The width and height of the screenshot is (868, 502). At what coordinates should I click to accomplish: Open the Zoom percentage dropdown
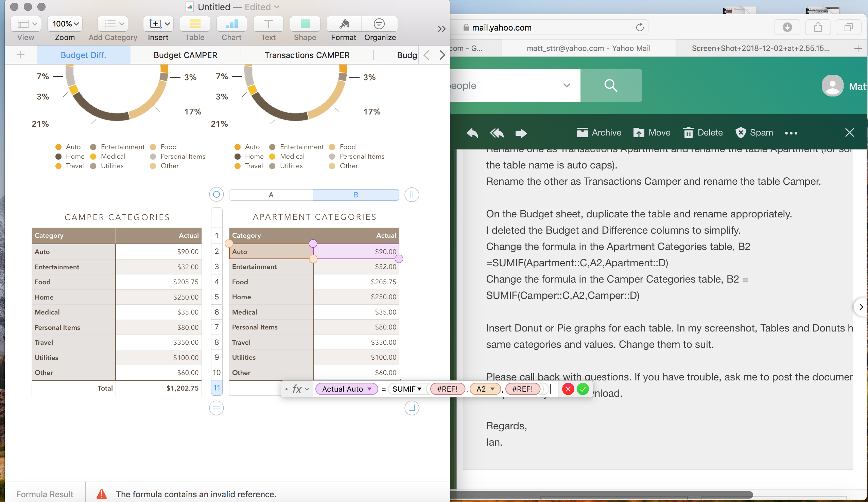click(64, 24)
